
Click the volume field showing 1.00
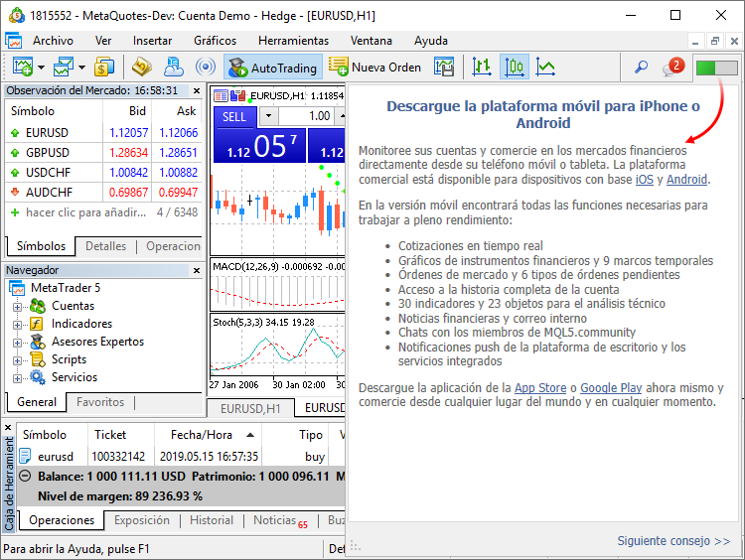point(317,116)
